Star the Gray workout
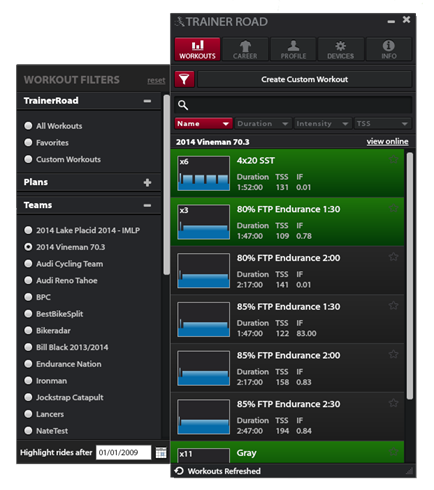Viewport: 434px width, 490px height. point(394,451)
